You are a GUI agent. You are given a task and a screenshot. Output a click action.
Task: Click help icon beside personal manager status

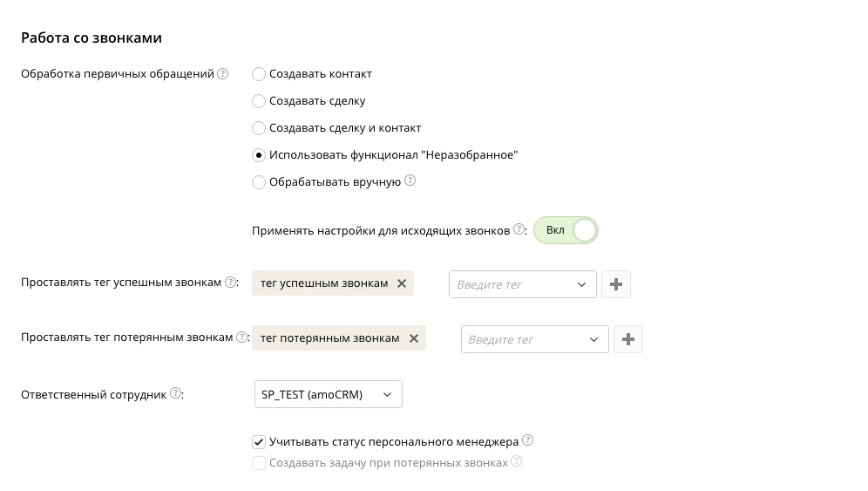(527, 441)
